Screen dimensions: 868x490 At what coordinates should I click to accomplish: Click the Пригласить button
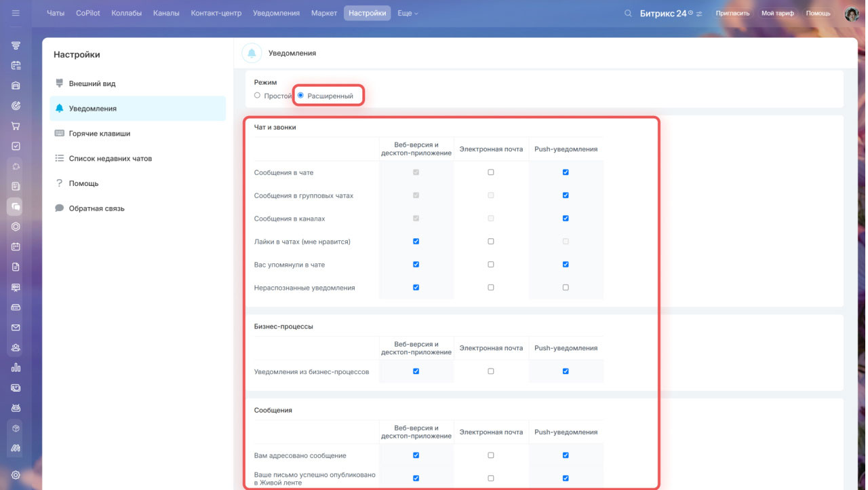(x=732, y=14)
